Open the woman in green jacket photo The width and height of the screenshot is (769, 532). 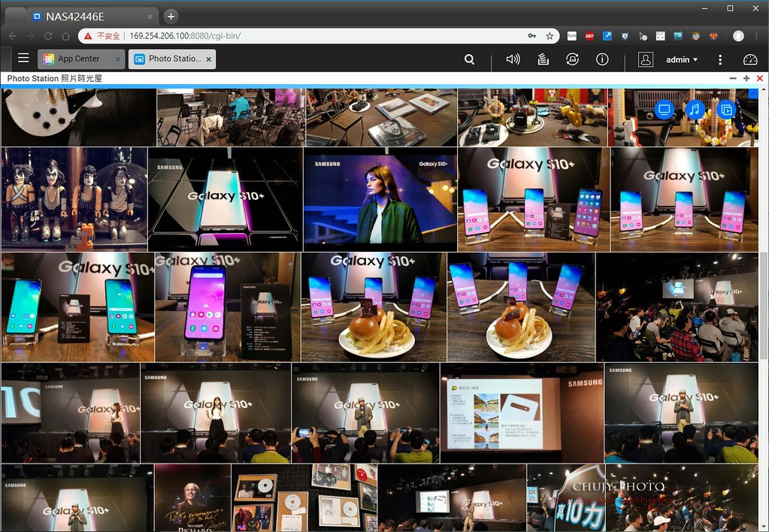pos(380,199)
